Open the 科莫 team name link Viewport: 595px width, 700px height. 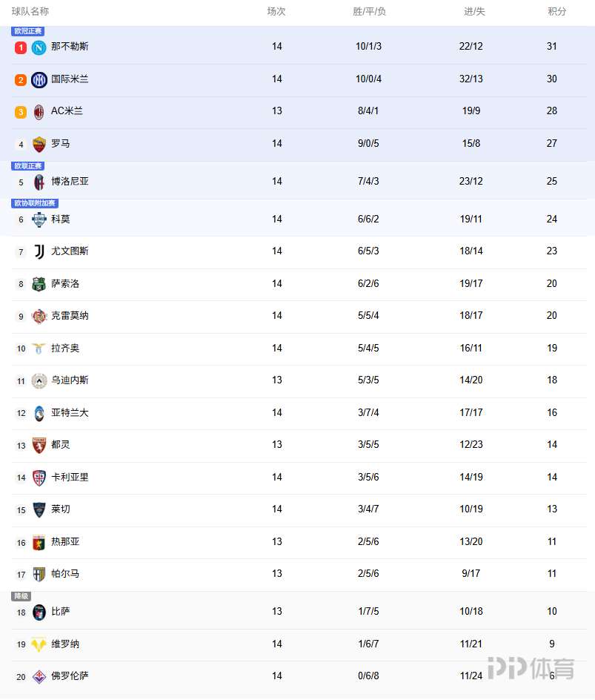tap(61, 219)
